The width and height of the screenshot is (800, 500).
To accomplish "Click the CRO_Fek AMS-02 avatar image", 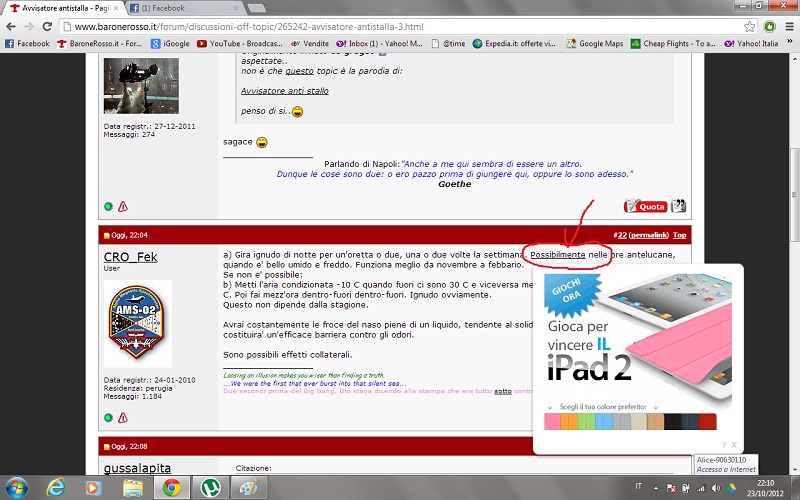I will (138, 323).
